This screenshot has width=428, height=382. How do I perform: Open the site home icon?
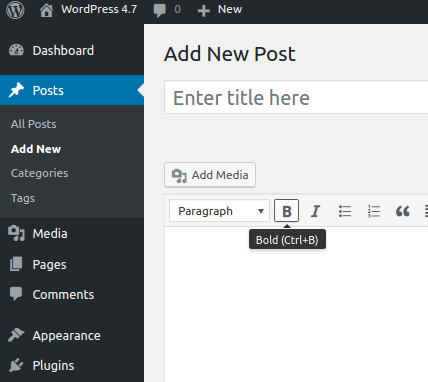tap(46, 10)
